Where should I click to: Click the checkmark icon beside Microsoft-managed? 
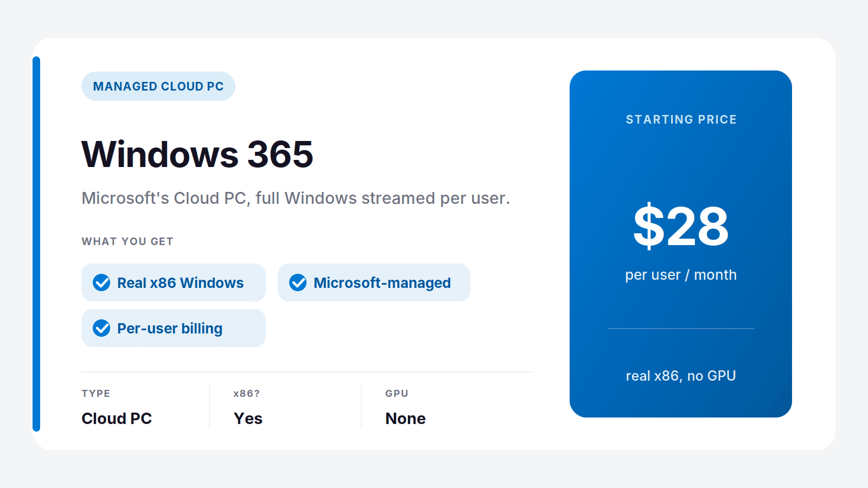[x=298, y=282]
